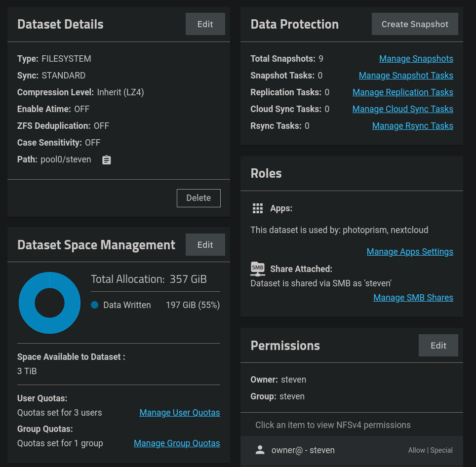Click Sync STANDARD value
Viewport: 476px width, 467px height.
pos(63,75)
